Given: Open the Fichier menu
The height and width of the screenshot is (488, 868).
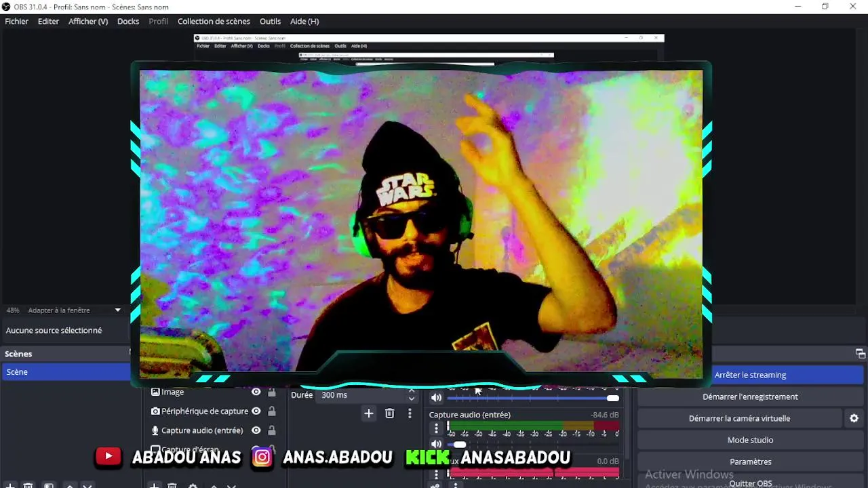Looking at the screenshot, I should [x=17, y=21].
